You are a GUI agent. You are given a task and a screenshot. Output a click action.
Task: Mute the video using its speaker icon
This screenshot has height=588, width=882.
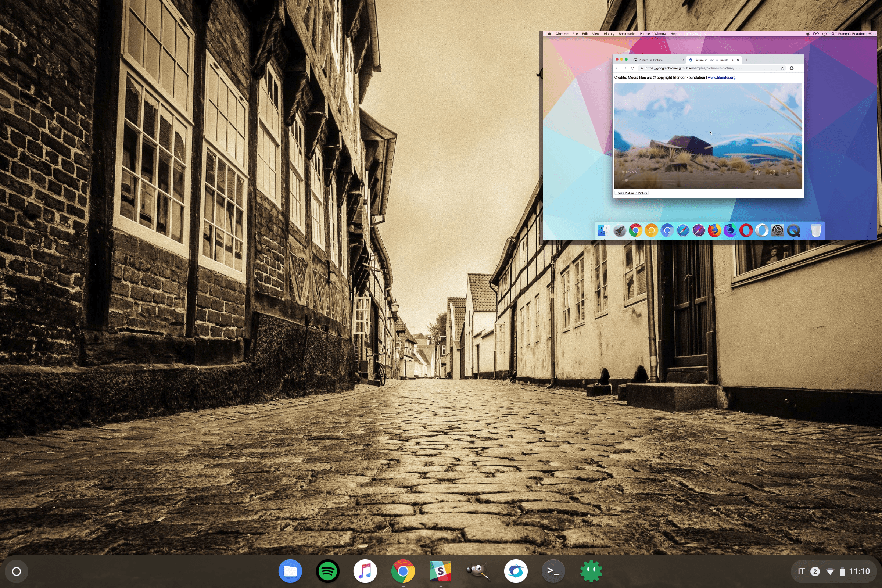click(x=757, y=172)
